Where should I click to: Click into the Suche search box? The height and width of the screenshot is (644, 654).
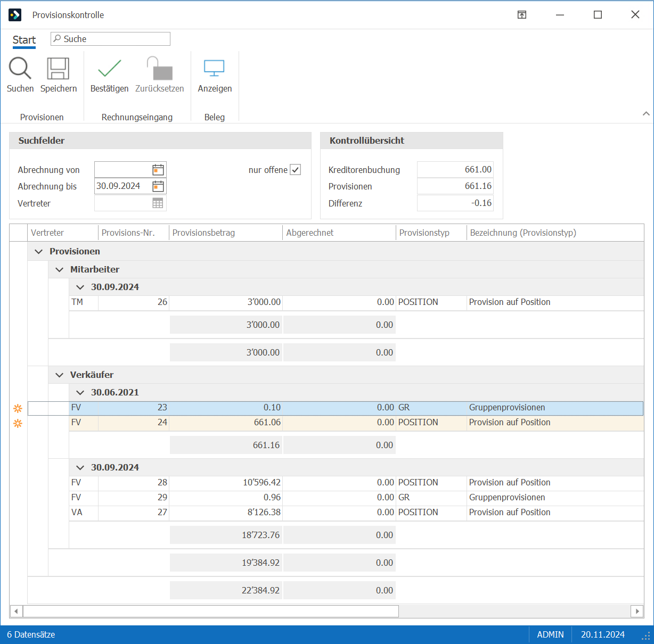click(111, 39)
